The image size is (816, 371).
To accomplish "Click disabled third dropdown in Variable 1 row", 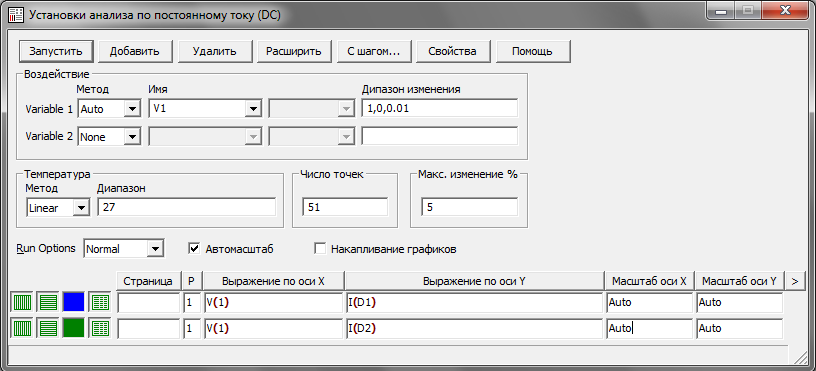I will 311,109.
